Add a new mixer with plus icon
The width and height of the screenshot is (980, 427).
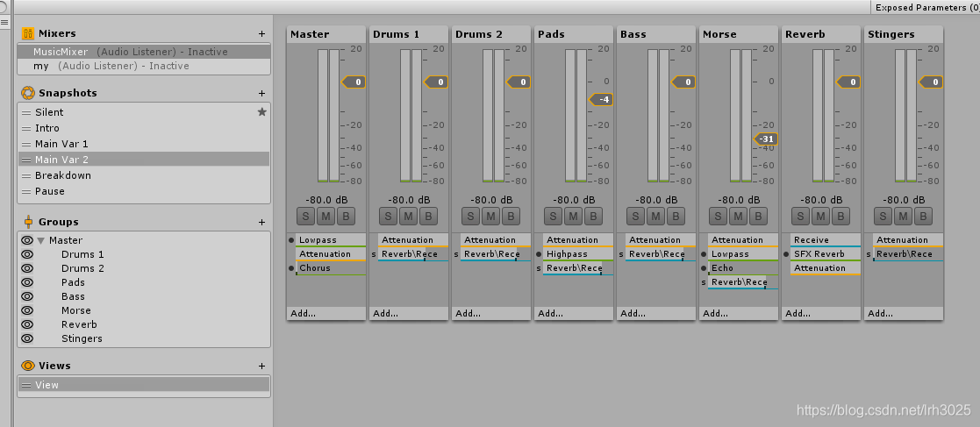[261, 33]
